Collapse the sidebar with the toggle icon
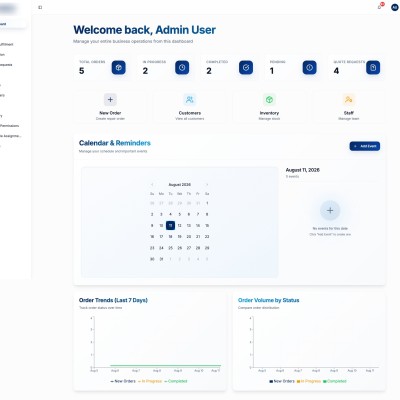The image size is (400, 400). (x=40, y=7)
